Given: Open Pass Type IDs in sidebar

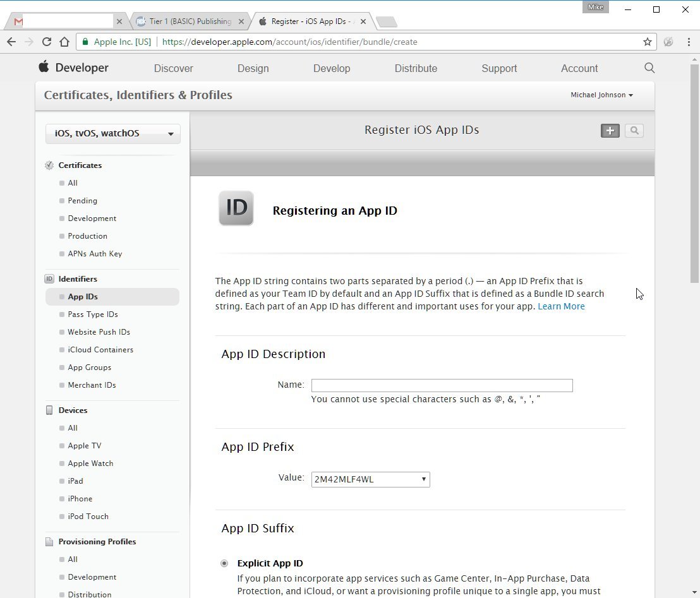Looking at the screenshot, I should coord(93,314).
